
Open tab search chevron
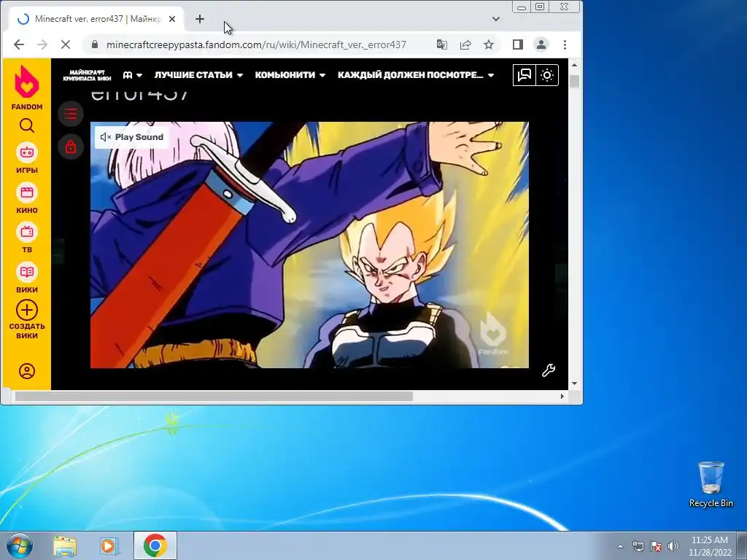click(496, 19)
